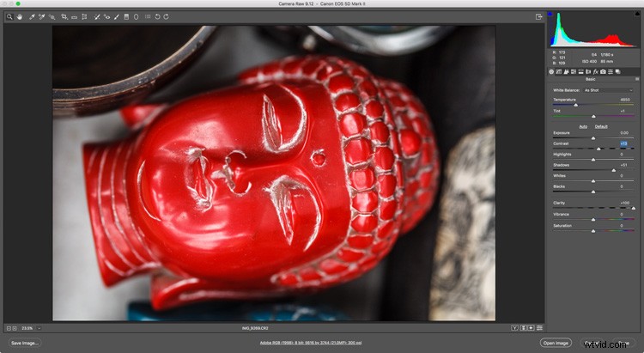Cycle before/after view with Y button
Screen dimensions: 644x353
514,328
